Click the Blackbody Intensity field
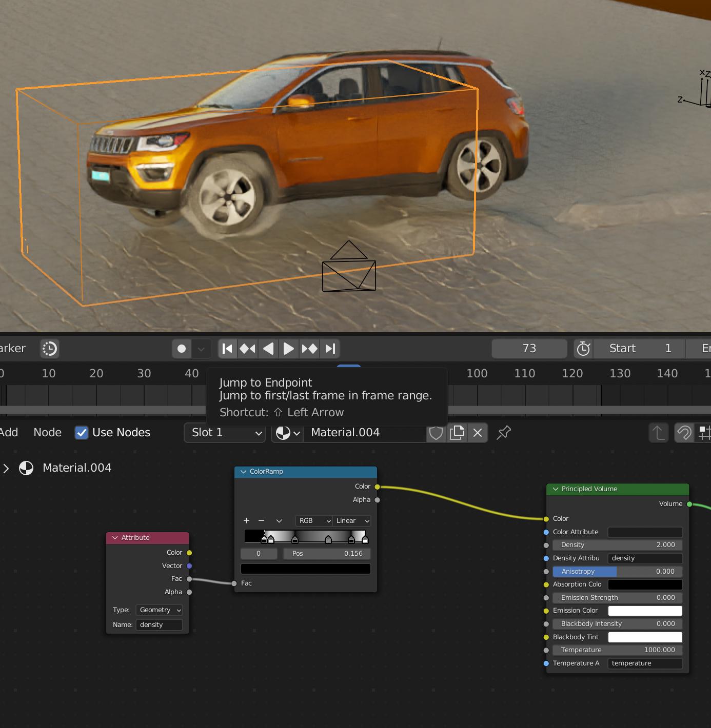 coord(618,624)
